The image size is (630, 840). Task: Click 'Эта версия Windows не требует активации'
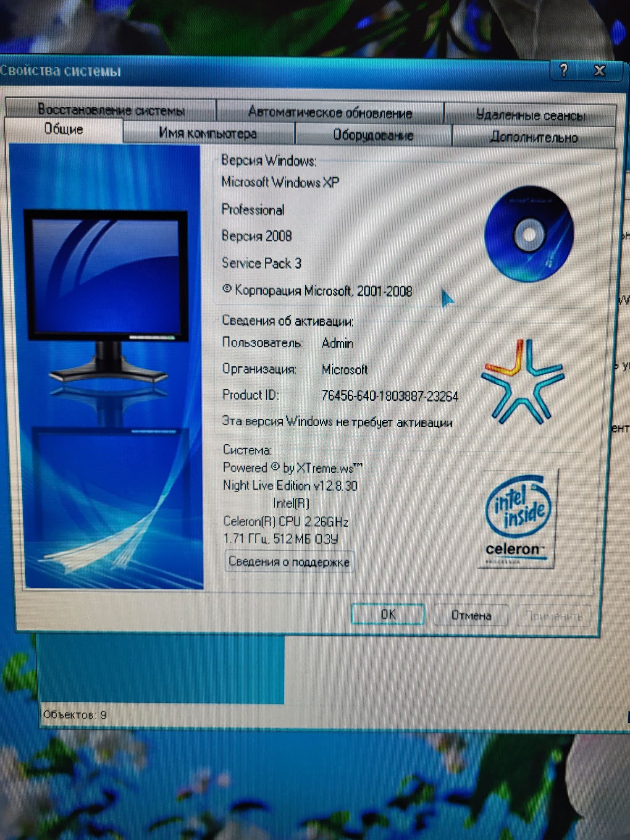click(x=337, y=422)
